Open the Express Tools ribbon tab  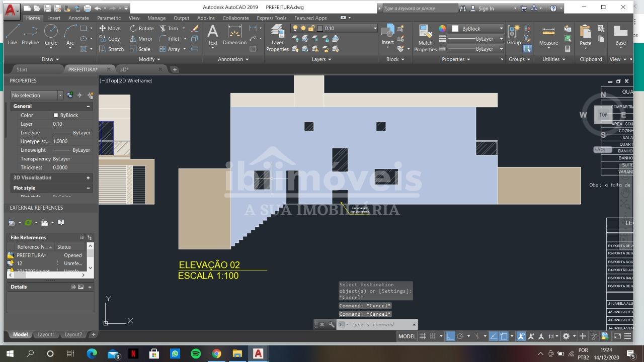272,18
